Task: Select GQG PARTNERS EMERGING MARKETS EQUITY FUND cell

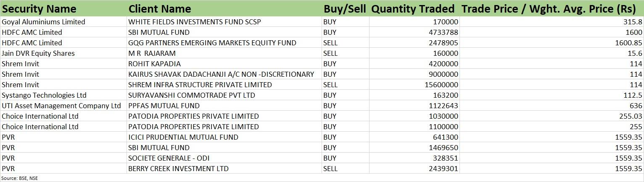Action: pyautogui.click(x=224, y=43)
